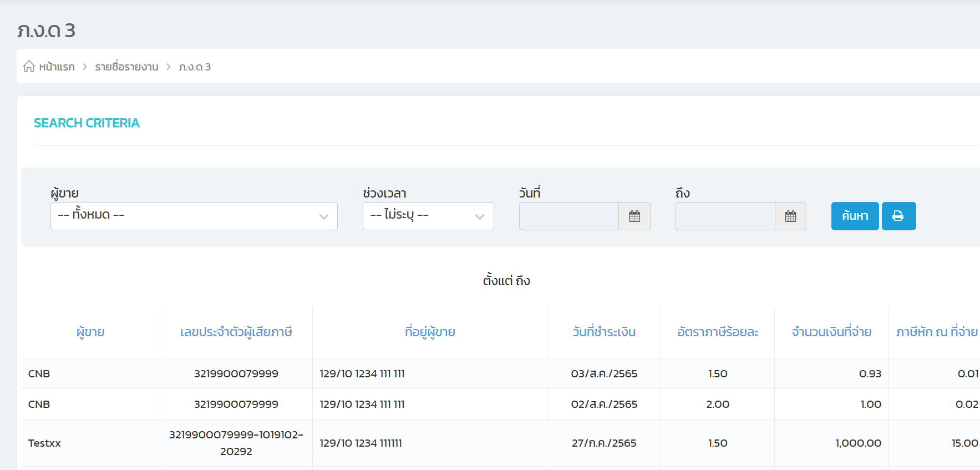
Task: Click the อัตราภาษีร้อยละ column header
Action: [718, 332]
